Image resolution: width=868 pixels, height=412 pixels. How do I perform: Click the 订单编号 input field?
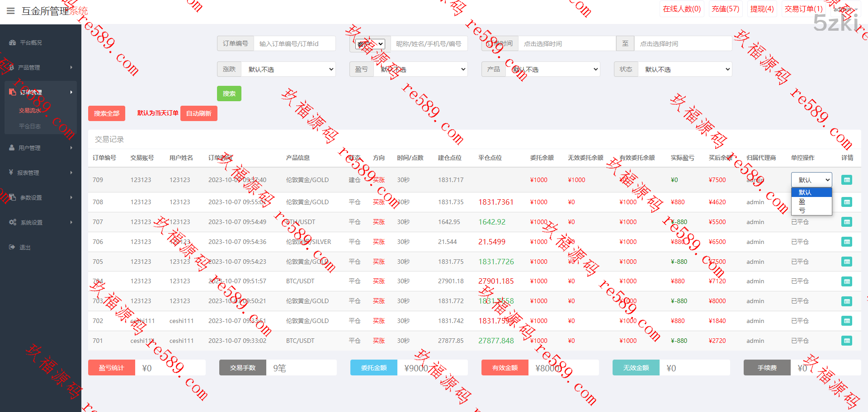pos(294,44)
